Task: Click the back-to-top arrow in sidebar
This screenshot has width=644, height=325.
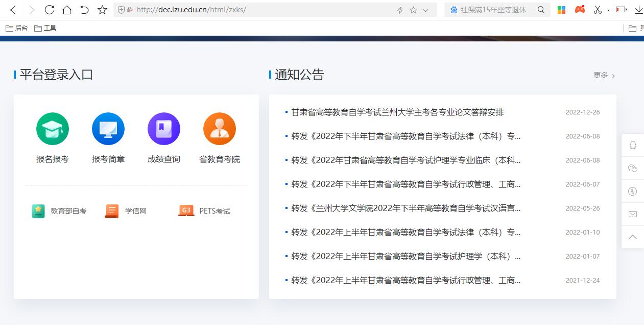Action: 633,237
